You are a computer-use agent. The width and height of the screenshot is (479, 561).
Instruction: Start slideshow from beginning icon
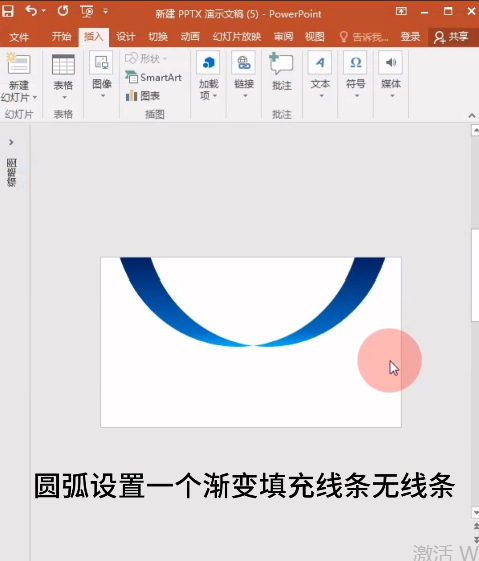click(87, 11)
